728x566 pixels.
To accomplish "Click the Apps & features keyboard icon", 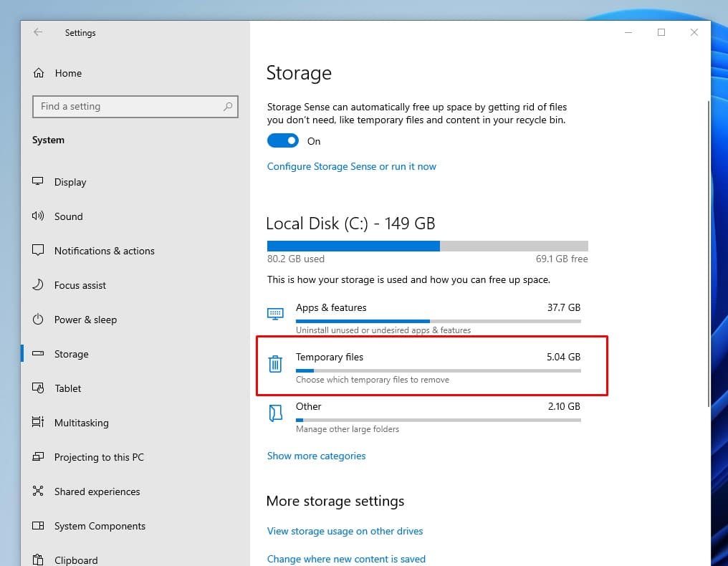I will coord(275,314).
